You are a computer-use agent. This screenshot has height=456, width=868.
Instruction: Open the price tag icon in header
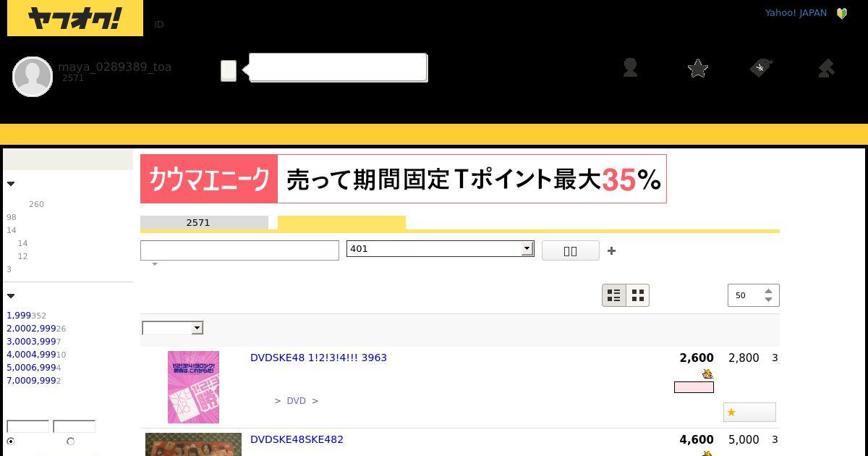tap(762, 69)
